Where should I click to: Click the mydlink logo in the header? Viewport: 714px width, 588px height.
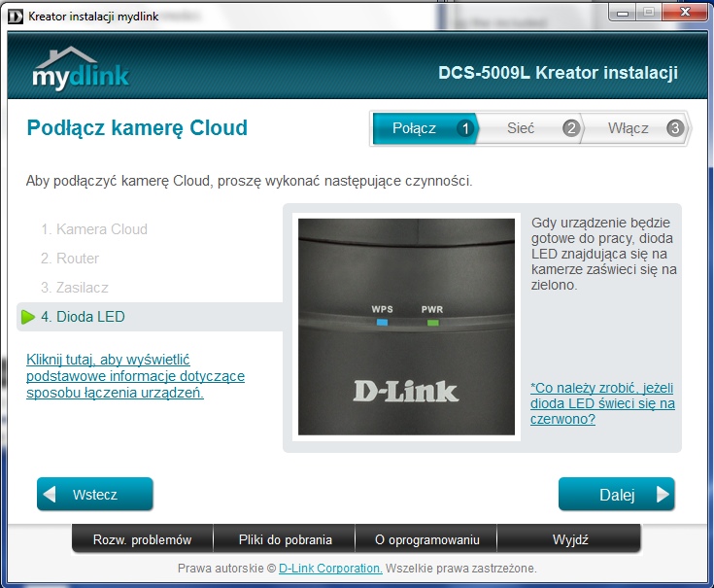[81, 68]
